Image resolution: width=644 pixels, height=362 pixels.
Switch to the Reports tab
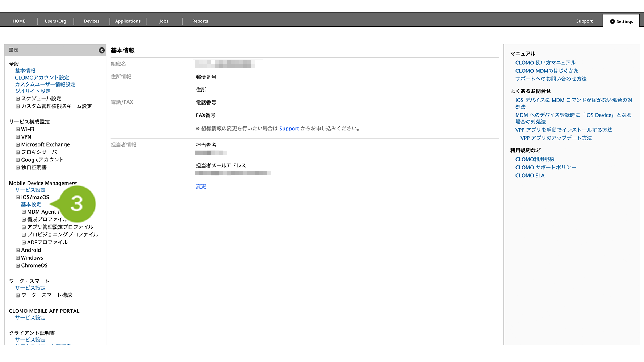(x=200, y=21)
